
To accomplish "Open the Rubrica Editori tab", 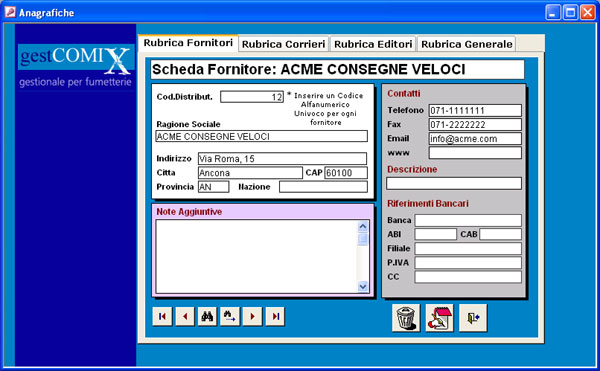I will coord(373,44).
